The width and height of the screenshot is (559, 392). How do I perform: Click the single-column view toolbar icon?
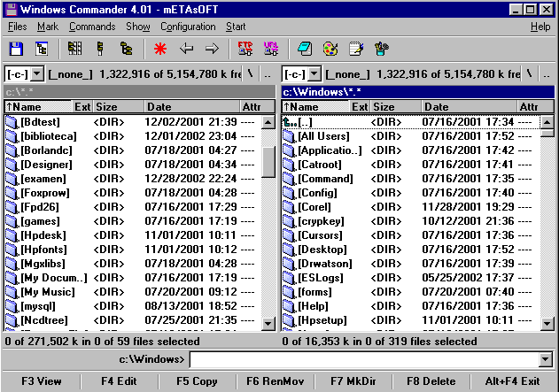coord(100,49)
